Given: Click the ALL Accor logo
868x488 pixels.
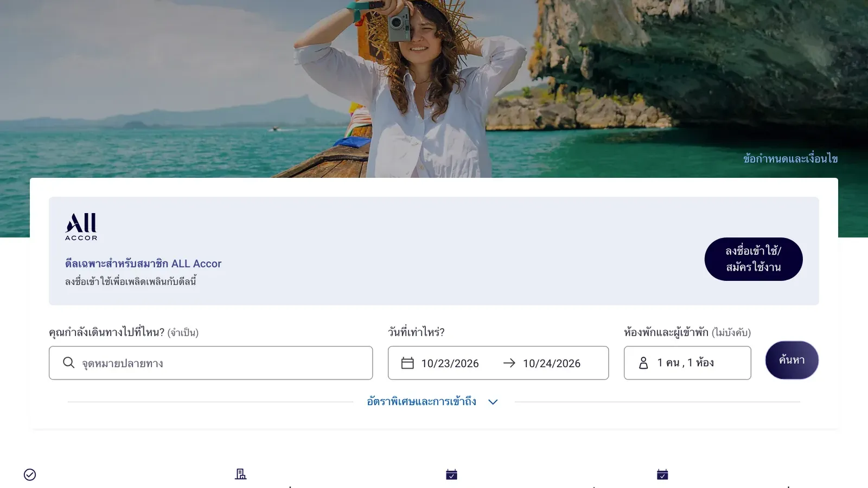Looking at the screenshot, I should 81,227.
